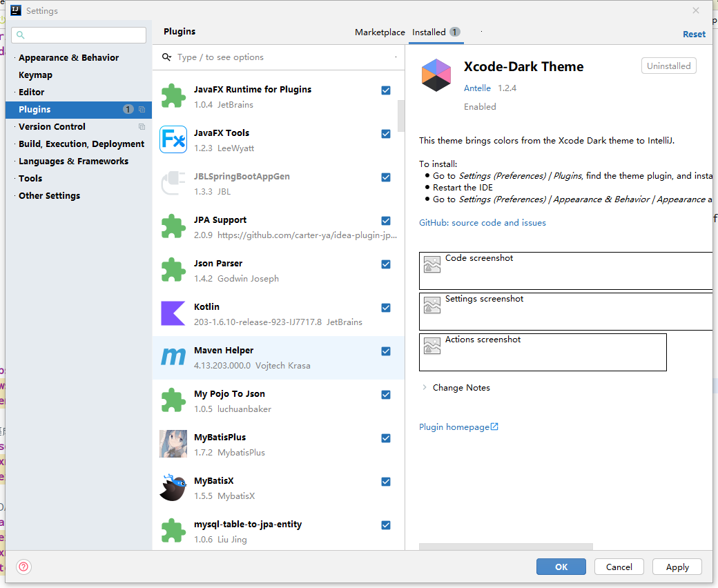Click the Apply button
This screenshot has width=718, height=588.
[x=677, y=567]
